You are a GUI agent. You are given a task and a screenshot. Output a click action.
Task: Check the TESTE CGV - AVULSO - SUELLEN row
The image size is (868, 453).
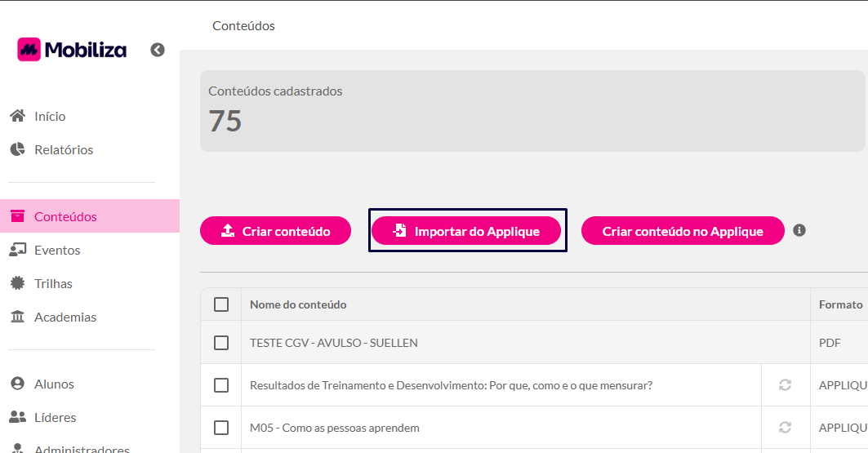tap(220, 342)
